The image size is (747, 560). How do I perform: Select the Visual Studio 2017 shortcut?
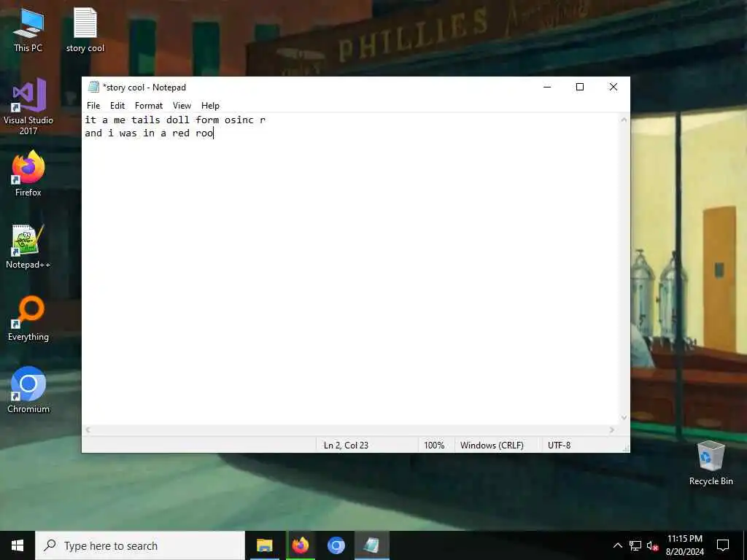pos(28,106)
